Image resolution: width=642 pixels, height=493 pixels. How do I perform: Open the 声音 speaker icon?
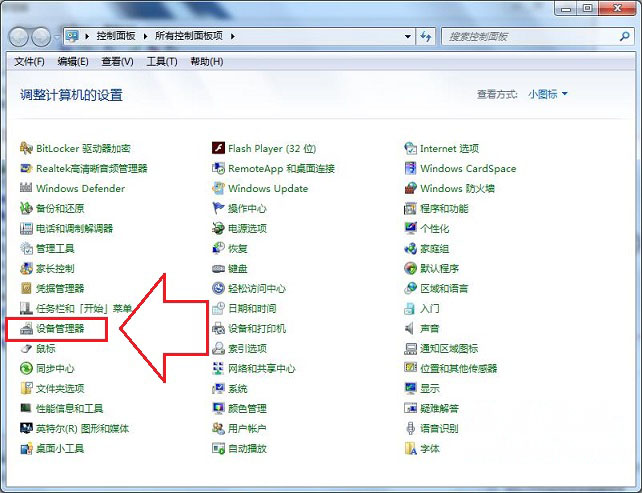tap(409, 328)
